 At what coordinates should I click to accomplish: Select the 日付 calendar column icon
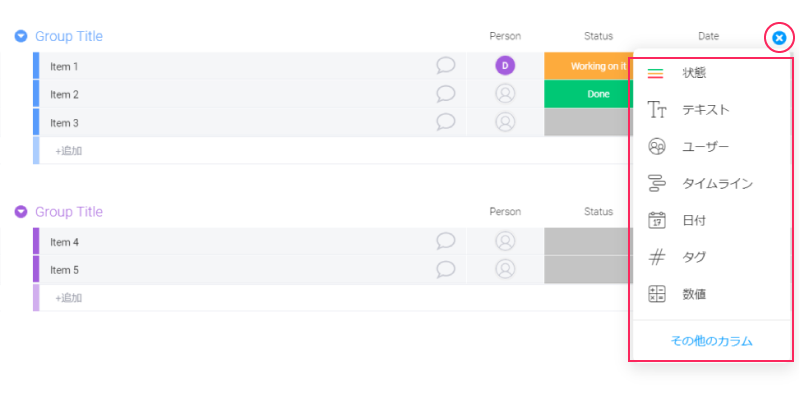pos(656,221)
